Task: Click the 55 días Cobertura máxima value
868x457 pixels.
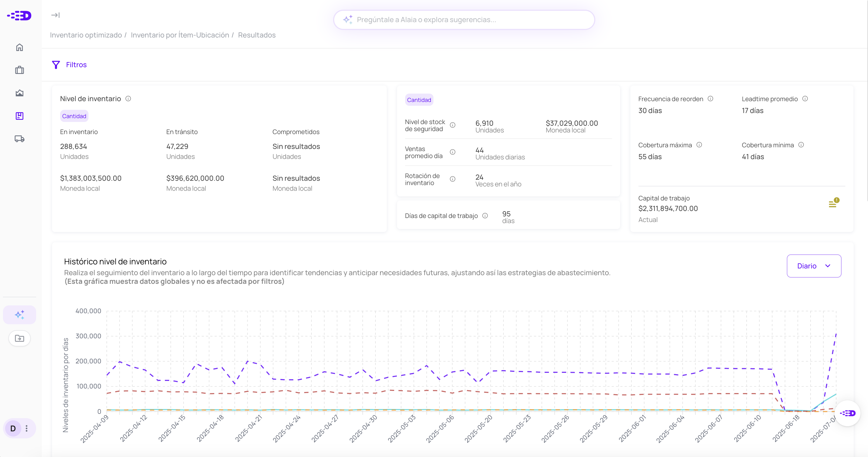Action: (x=650, y=157)
